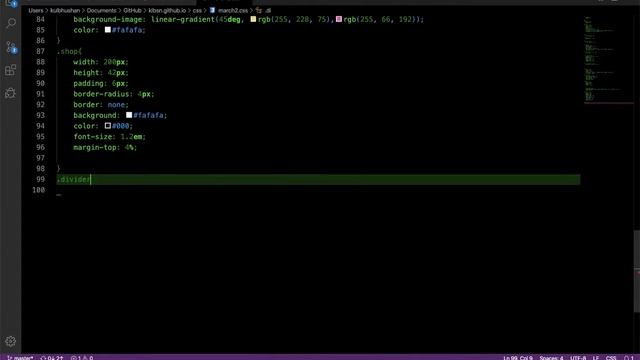Click the border: none declaration

[x=101, y=104]
